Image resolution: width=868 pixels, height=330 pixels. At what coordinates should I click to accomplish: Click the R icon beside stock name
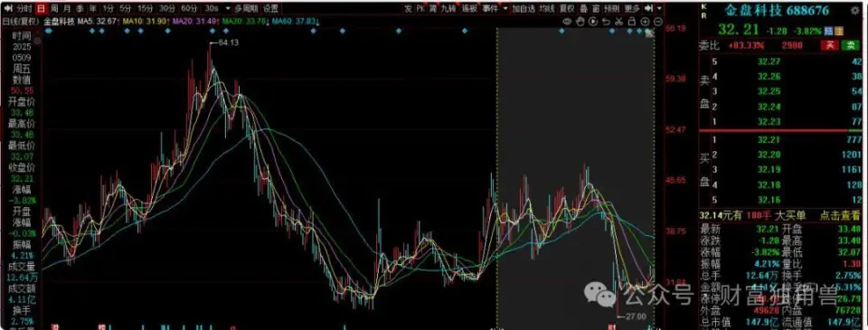point(703,15)
